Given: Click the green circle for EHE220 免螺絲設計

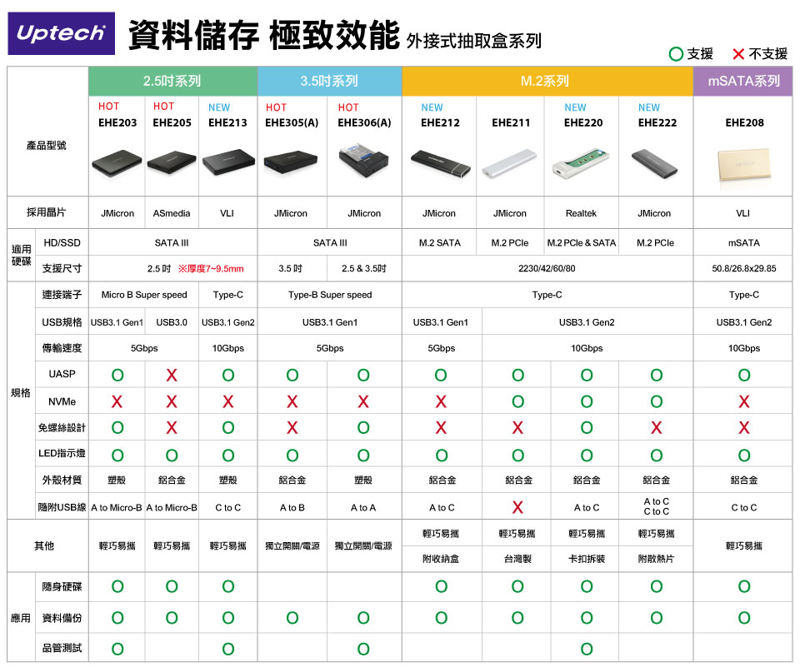Looking at the screenshot, I should [x=587, y=427].
